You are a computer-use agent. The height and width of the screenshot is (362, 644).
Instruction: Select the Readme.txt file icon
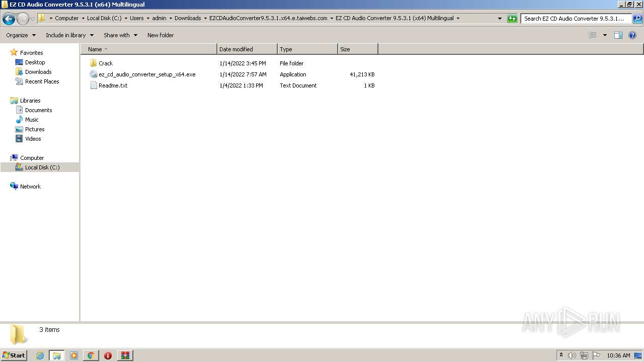click(93, 85)
